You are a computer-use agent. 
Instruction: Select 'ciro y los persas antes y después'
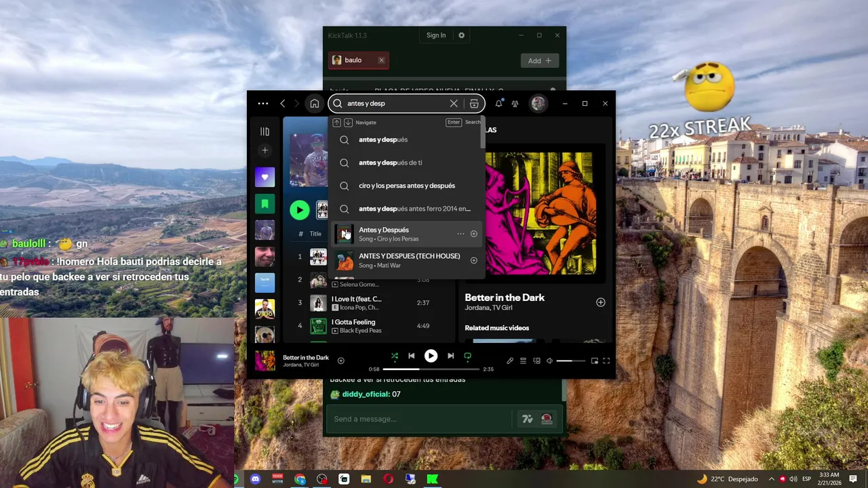tap(407, 186)
